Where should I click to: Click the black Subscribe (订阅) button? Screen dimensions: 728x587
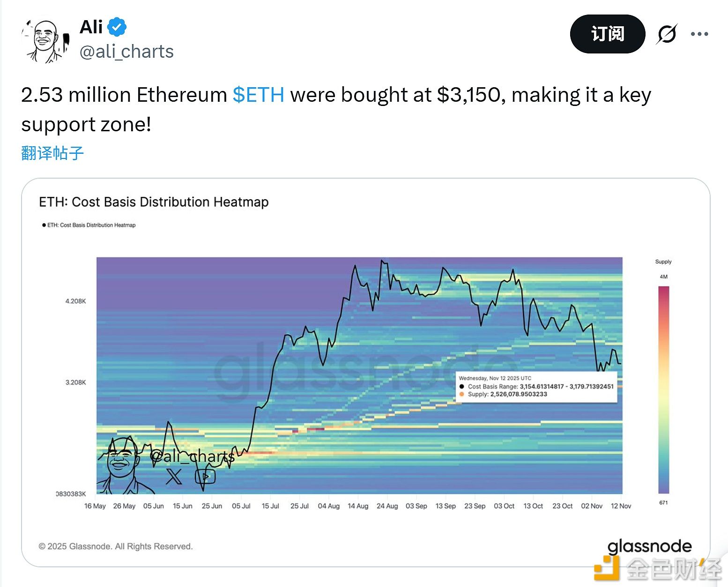607,34
